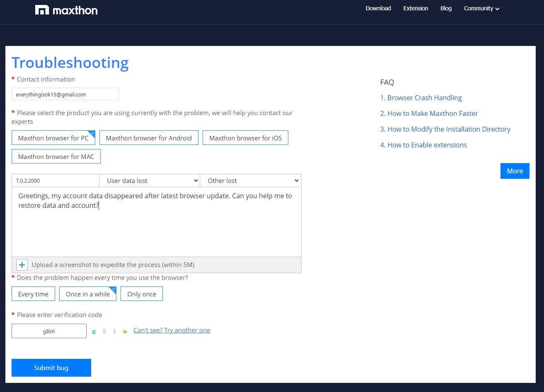Click the More FAQ button
The width and height of the screenshot is (544, 392).
pos(515,171)
